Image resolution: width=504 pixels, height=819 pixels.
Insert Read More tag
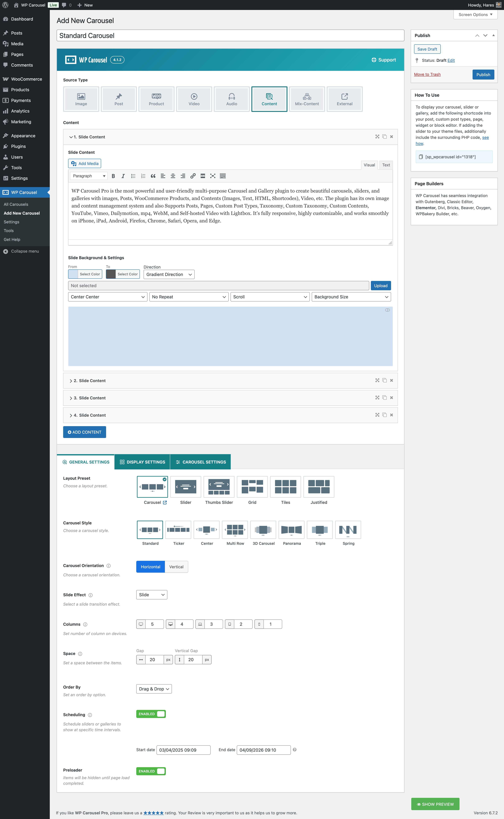(203, 176)
